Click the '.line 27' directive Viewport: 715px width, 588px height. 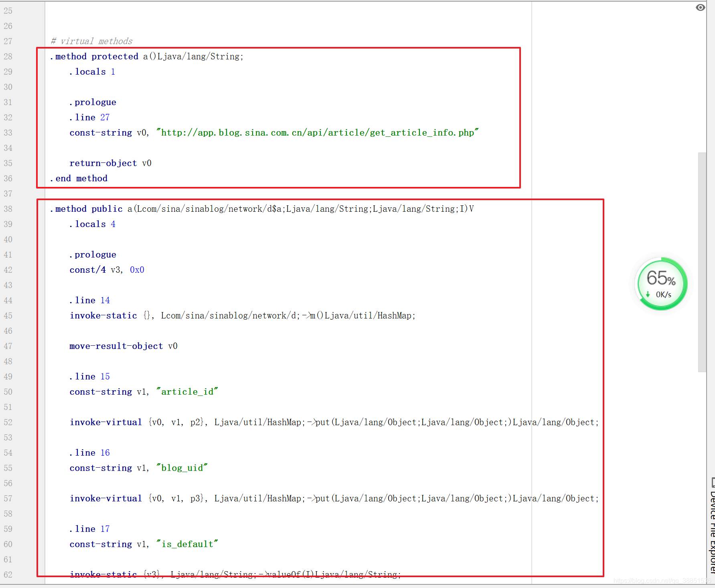(x=89, y=118)
